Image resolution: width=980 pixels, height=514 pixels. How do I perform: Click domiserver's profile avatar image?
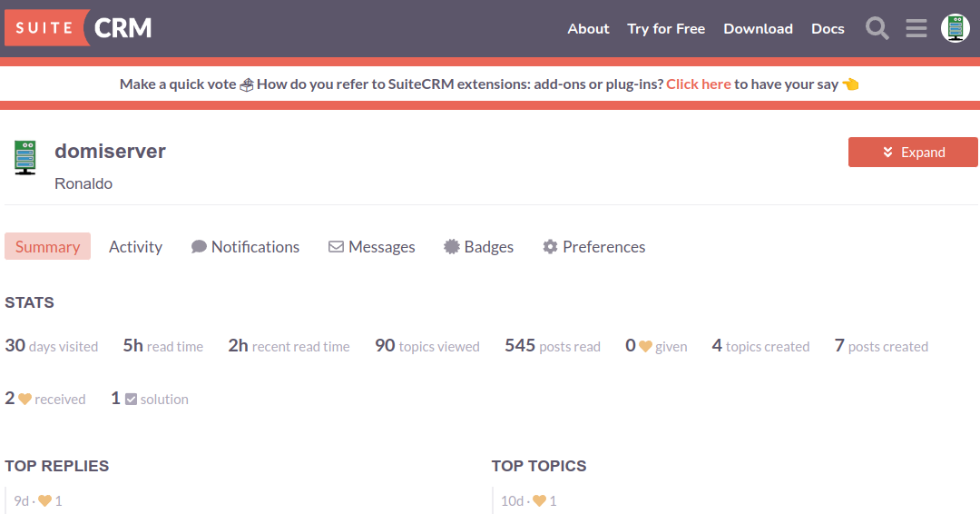pos(25,157)
